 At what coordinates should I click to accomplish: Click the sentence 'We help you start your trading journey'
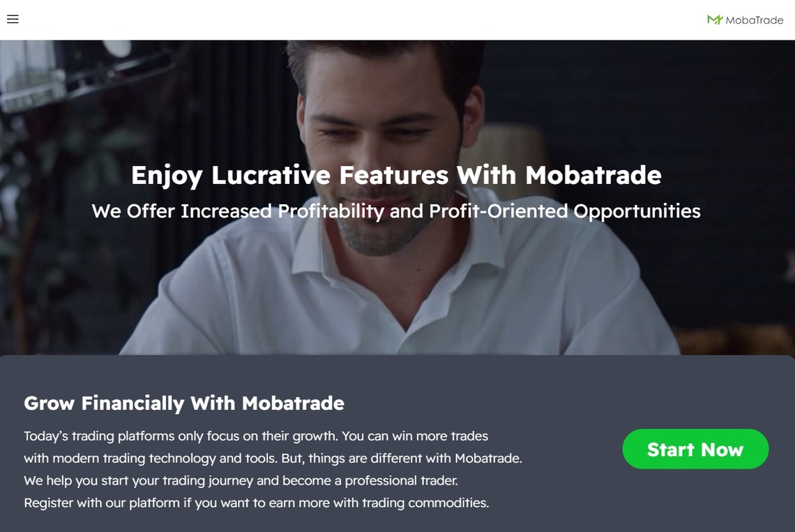point(241,481)
